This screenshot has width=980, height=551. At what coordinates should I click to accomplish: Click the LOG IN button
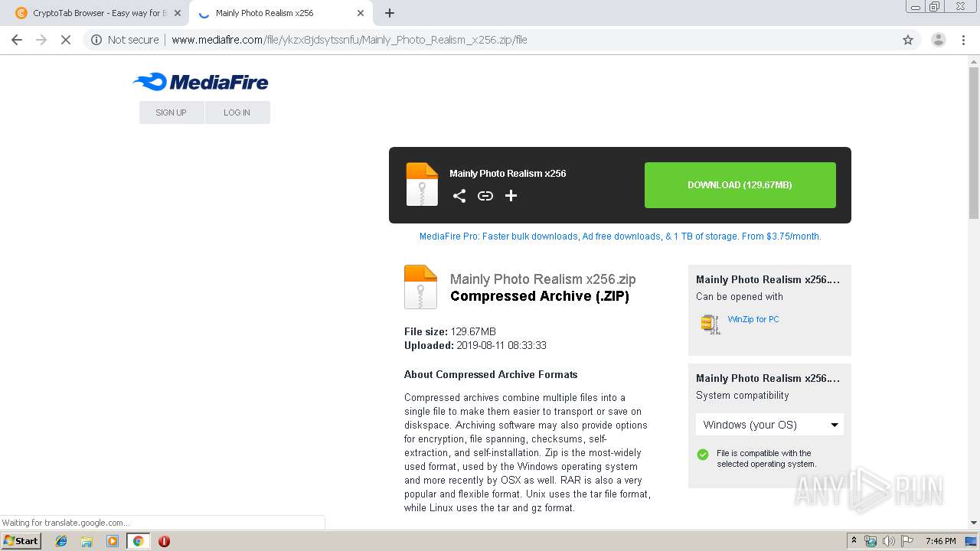237,112
